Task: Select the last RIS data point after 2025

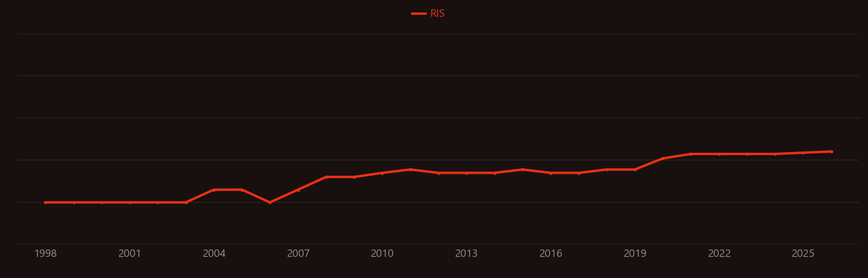Action: 831,151
